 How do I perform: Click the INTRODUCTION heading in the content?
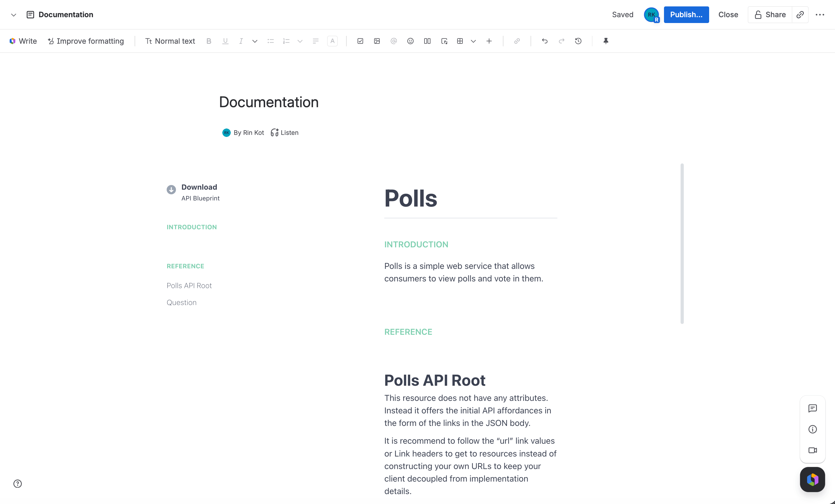tap(416, 244)
